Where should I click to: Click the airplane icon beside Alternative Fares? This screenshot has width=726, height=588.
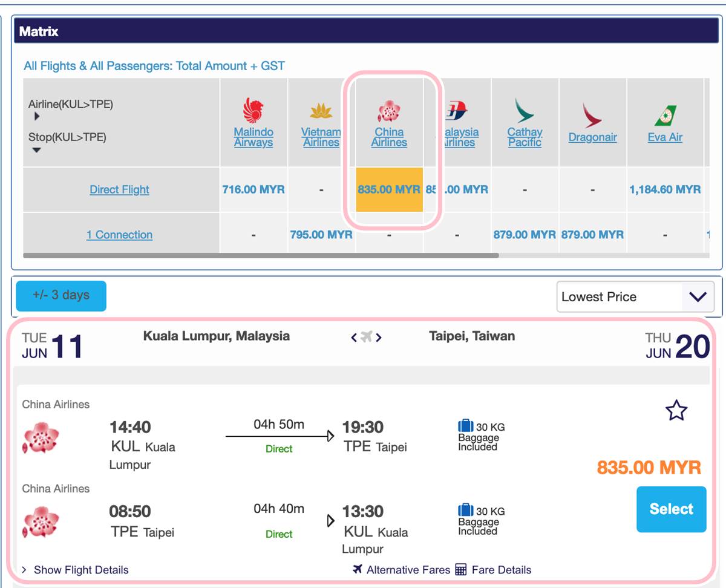[358, 569]
